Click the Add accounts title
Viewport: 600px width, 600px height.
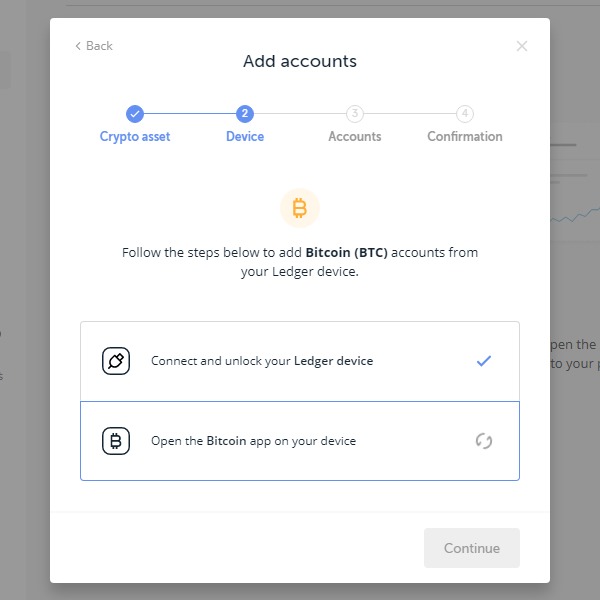point(300,61)
